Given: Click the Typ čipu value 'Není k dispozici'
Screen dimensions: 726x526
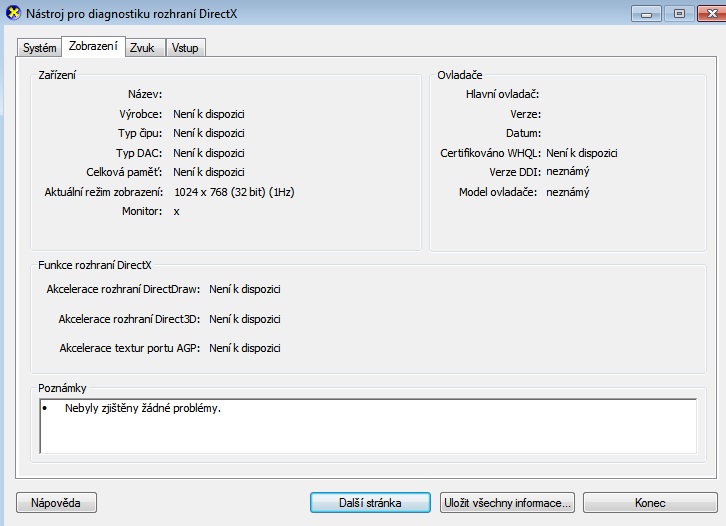Looking at the screenshot, I should (x=209, y=133).
